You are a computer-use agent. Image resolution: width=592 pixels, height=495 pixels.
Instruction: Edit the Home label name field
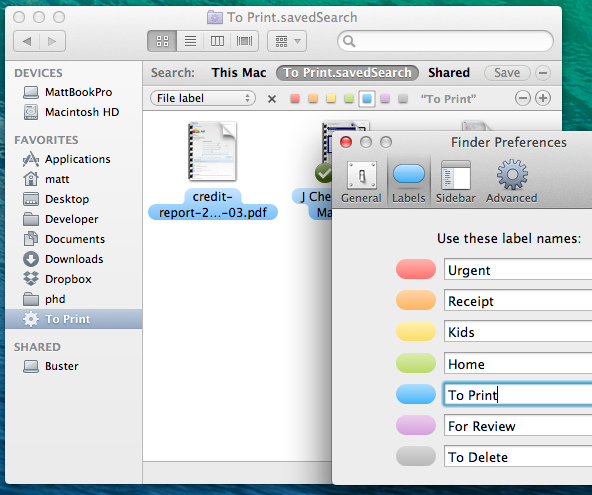[518, 364]
